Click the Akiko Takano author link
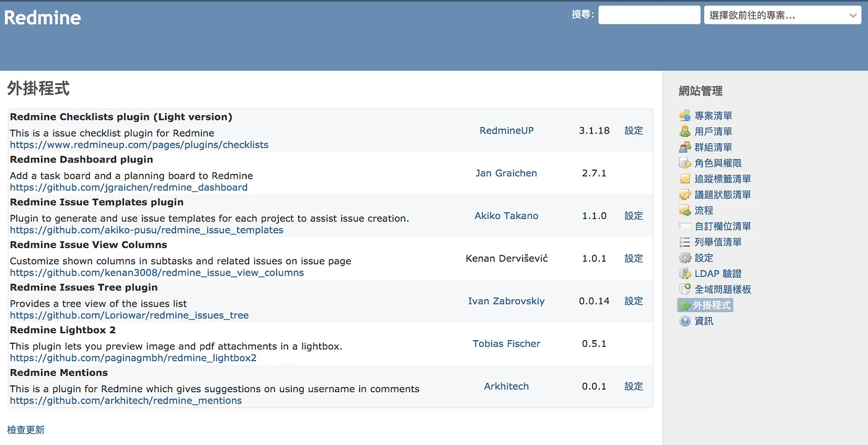Image resolution: width=868 pixels, height=445 pixels. point(507,215)
